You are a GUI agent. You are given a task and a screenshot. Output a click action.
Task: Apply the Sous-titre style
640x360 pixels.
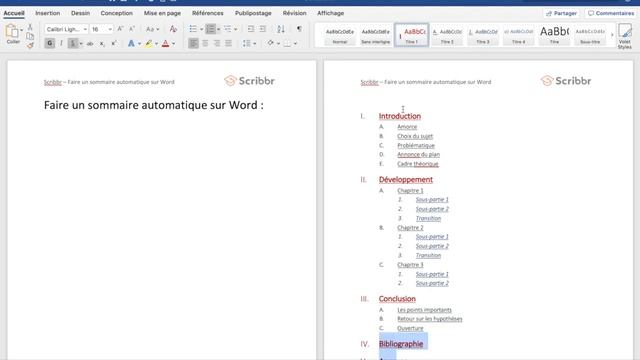[590, 35]
